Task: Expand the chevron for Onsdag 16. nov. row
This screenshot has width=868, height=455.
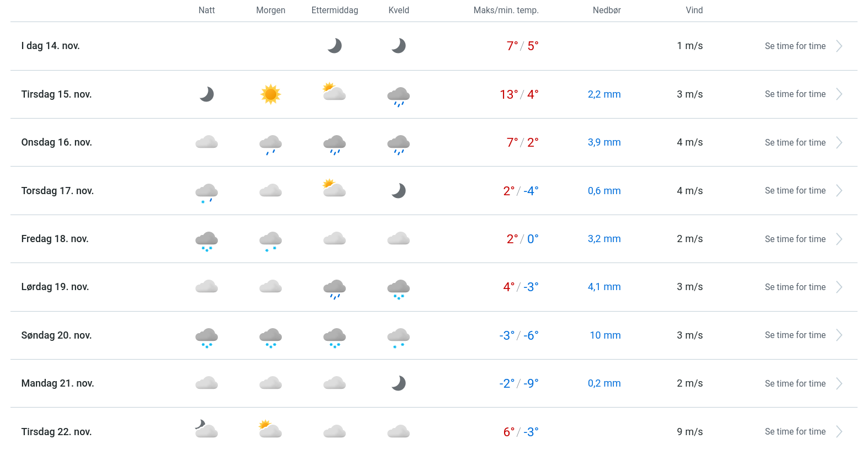Action: pyautogui.click(x=839, y=143)
